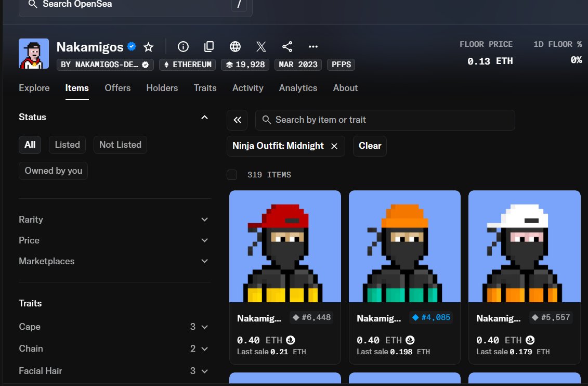Open the more options ellipsis menu
The width and height of the screenshot is (588, 386).
[313, 46]
